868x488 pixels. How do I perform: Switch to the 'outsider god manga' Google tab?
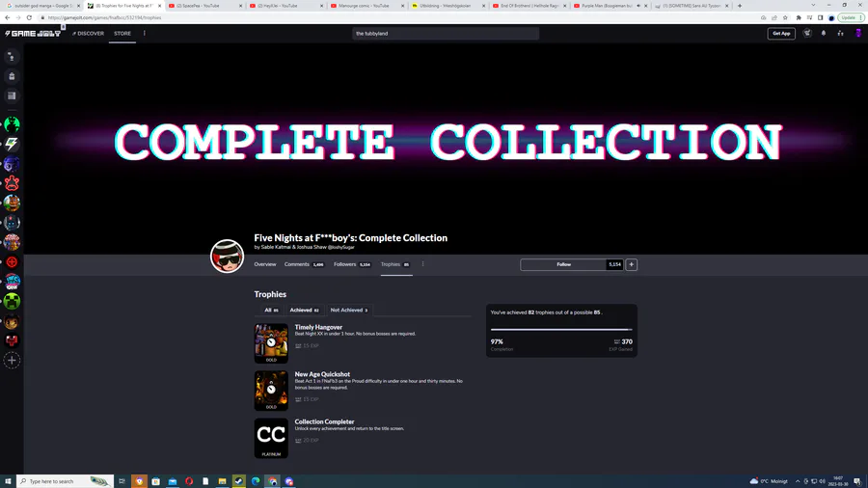pos(41,6)
